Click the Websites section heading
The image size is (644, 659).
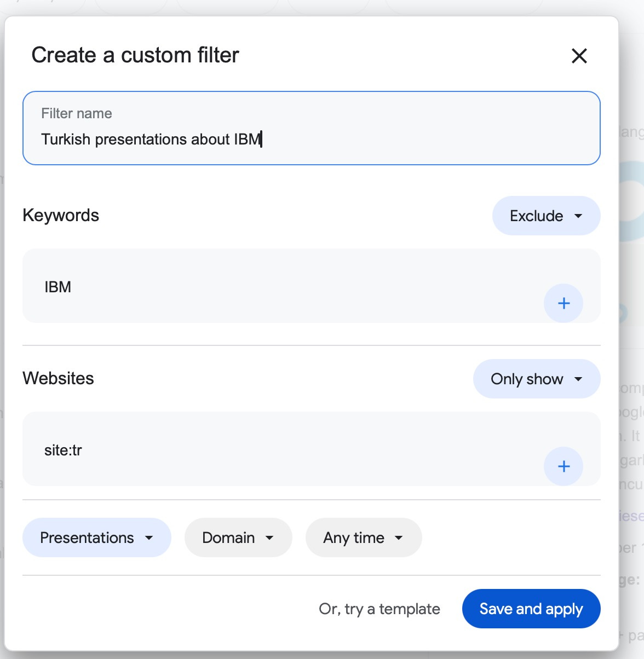[58, 378]
